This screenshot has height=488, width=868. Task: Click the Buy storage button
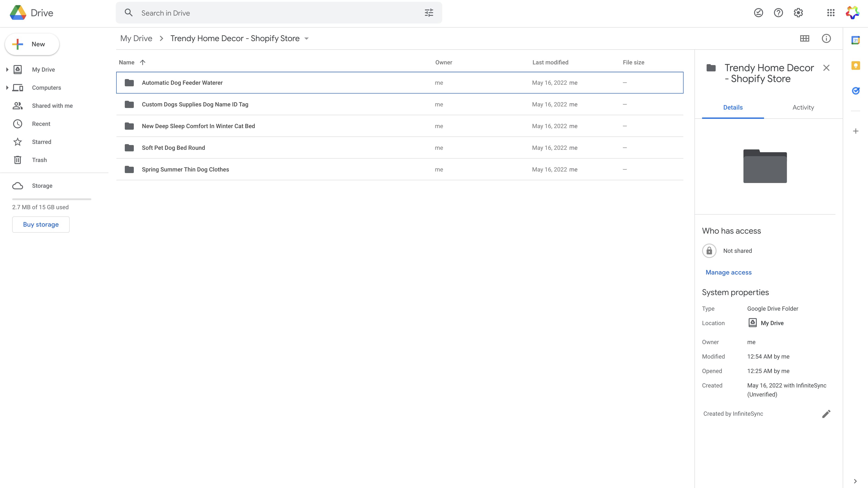[41, 224]
